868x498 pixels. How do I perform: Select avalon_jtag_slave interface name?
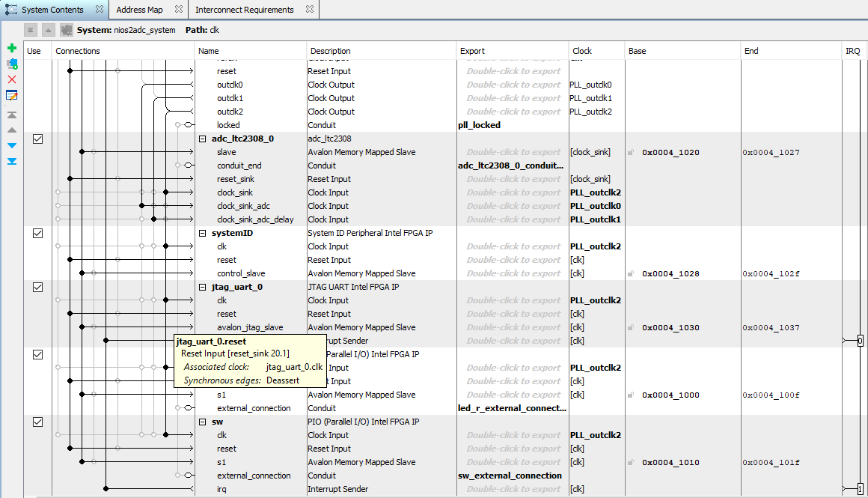click(x=250, y=327)
